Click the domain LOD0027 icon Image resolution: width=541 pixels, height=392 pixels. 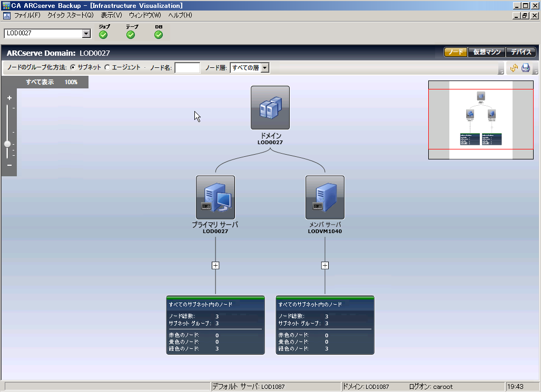270,108
